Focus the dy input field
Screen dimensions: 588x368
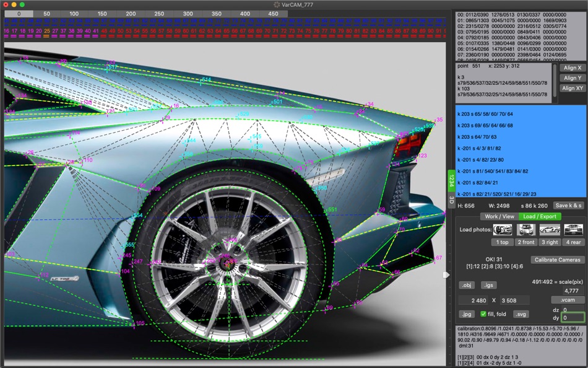point(573,318)
